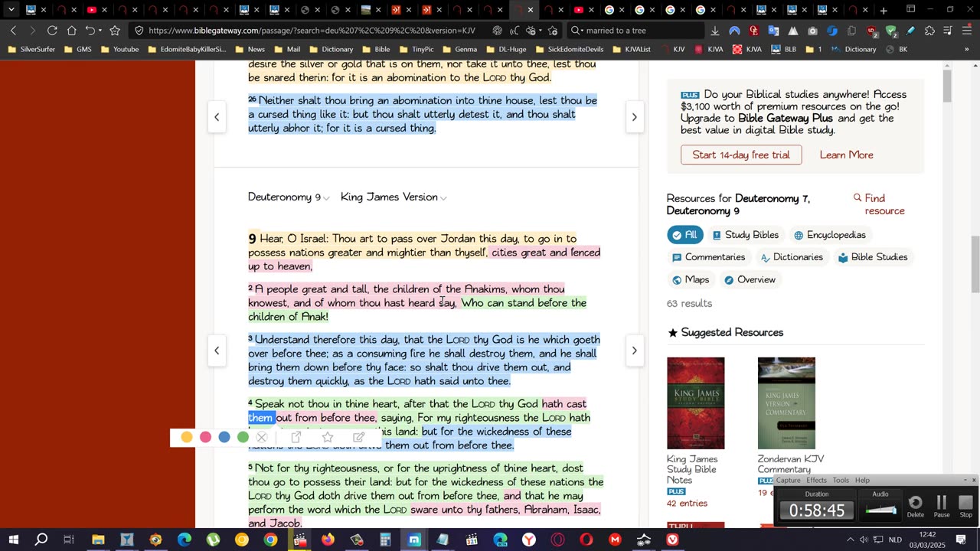
Task: Open Windows taskbar search icon
Action: coord(41,540)
